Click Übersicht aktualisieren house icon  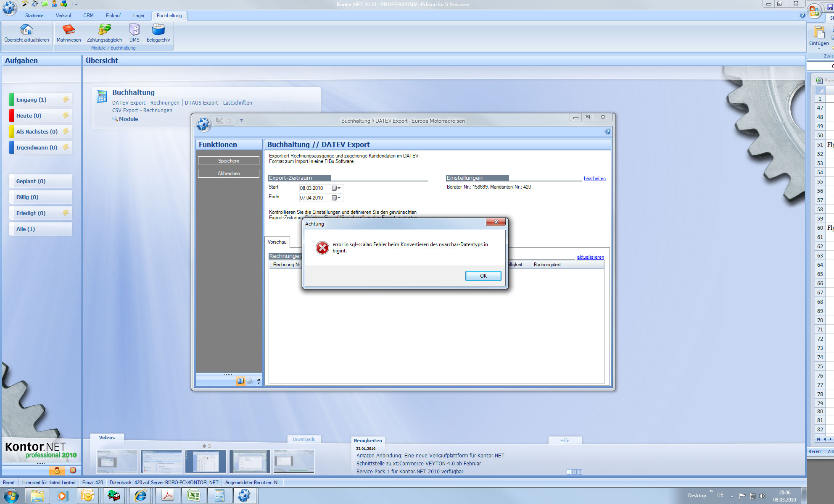pos(26,30)
